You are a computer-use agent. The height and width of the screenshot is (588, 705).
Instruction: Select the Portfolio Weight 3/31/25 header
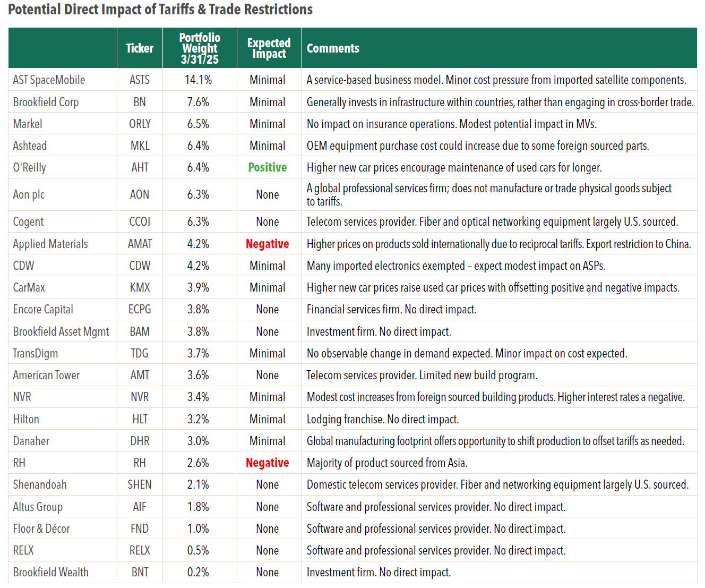coord(200,48)
